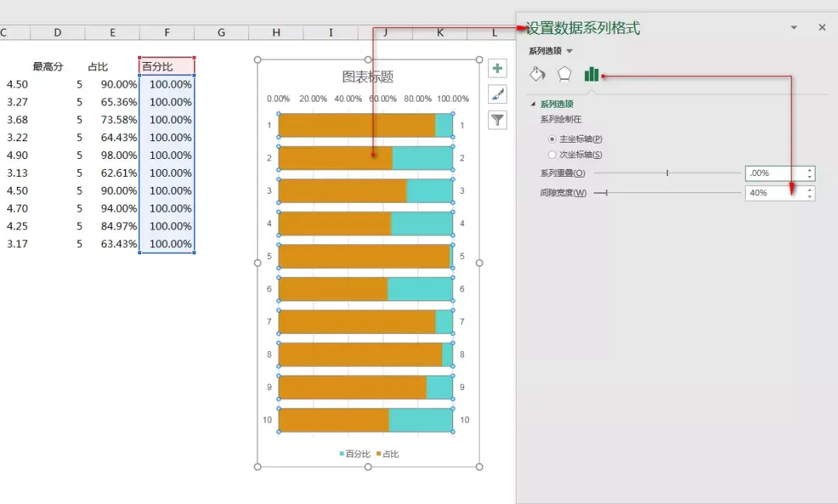The width and height of the screenshot is (838, 504).
Task: Open Chart Elements with the green plus icon
Action: point(497,68)
